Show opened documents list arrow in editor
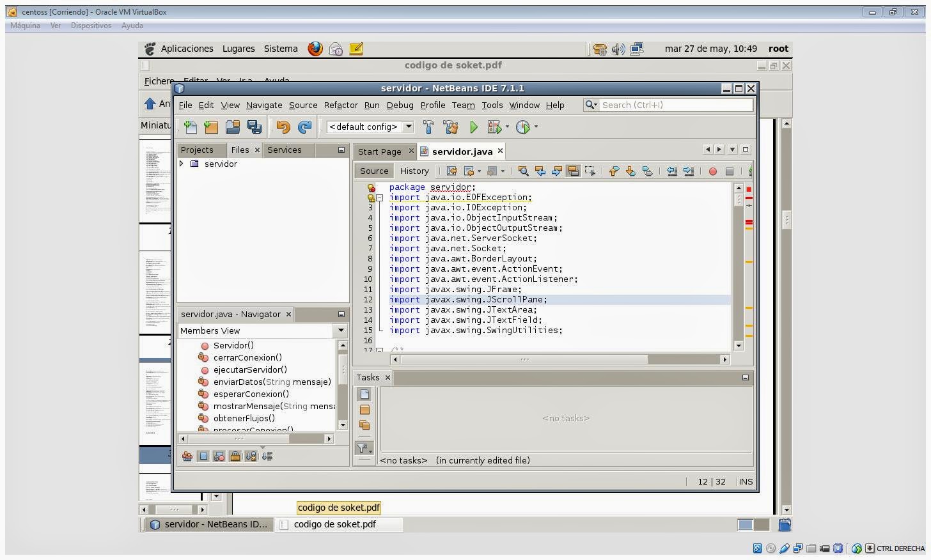931x560 pixels. tap(733, 149)
